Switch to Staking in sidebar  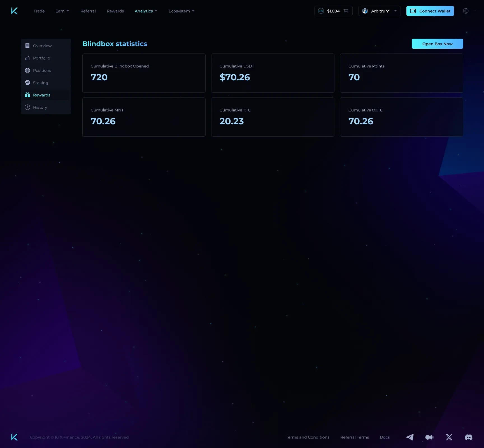[41, 83]
